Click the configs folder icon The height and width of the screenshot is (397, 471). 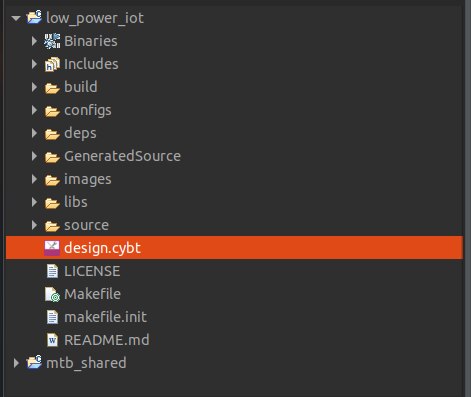52,111
